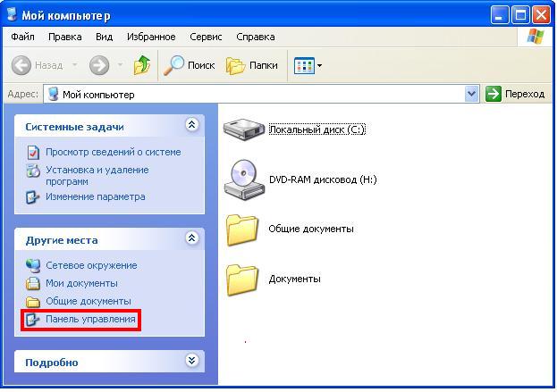Image resolution: width=557 pixels, height=392 pixels.
Task: Open the view mode icon
Action: point(304,65)
